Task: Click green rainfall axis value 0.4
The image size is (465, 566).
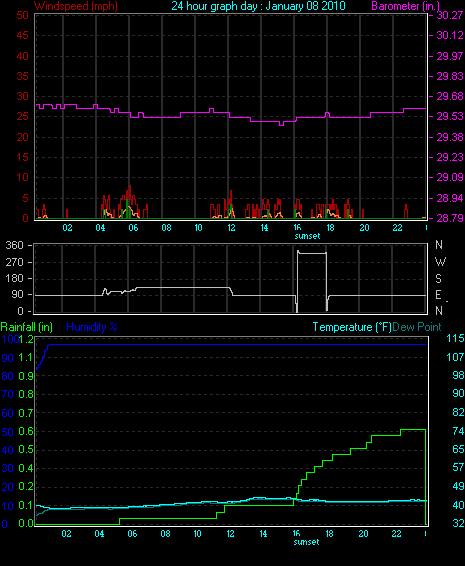Action: 26,469
